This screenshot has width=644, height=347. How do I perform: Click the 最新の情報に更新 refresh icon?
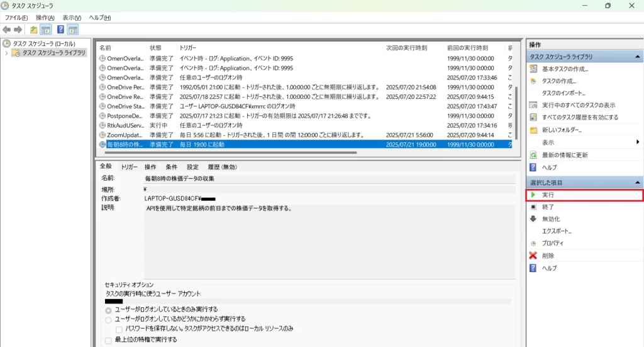(533, 155)
